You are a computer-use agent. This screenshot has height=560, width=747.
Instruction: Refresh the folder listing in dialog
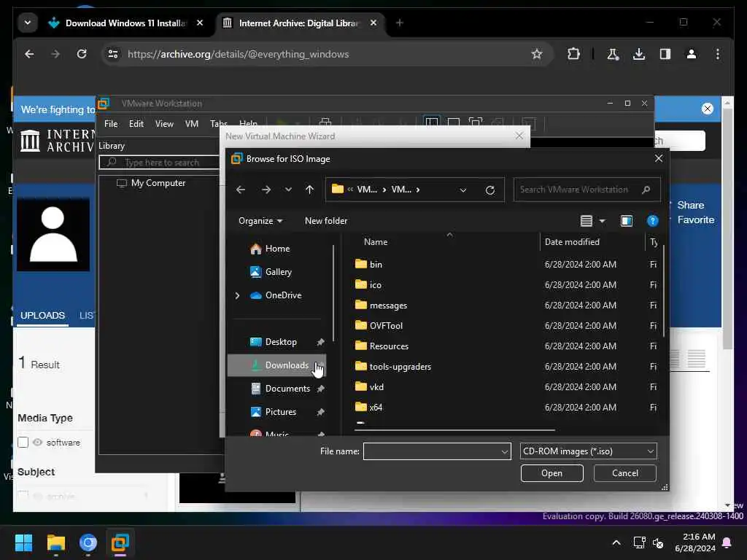point(489,190)
